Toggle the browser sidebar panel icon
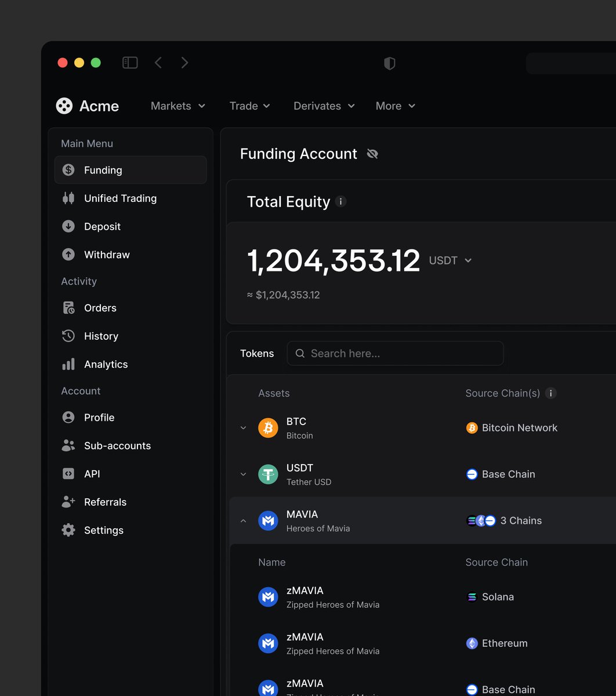The height and width of the screenshot is (696, 616). coord(130,63)
